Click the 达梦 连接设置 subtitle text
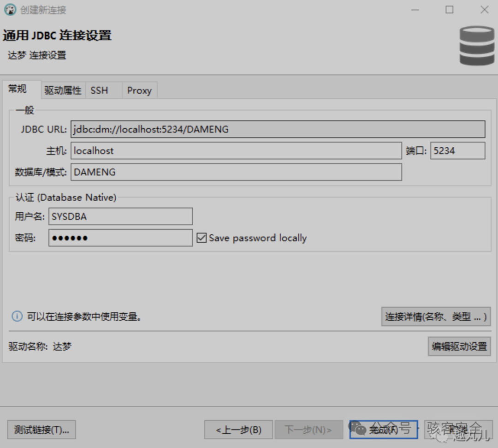 point(37,55)
